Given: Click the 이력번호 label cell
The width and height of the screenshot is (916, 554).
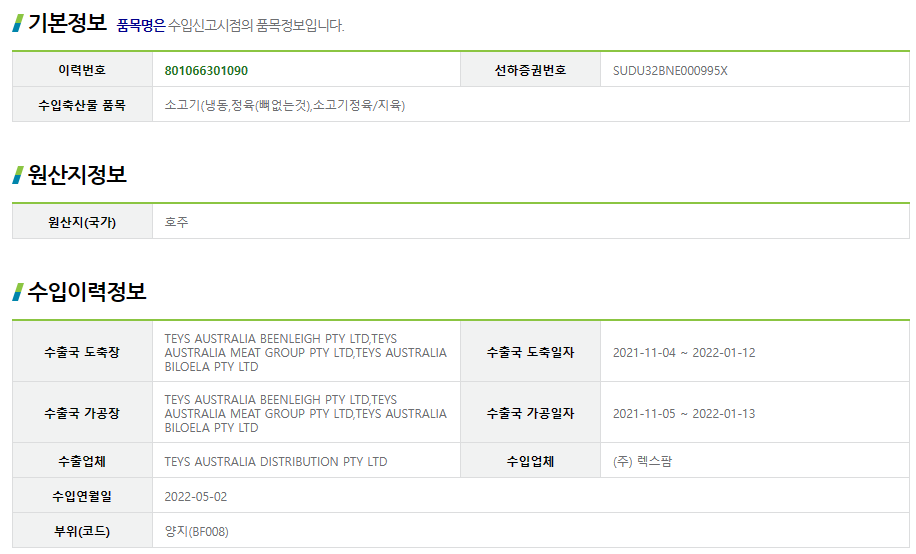Looking at the screenshot, I should [82, 70].
